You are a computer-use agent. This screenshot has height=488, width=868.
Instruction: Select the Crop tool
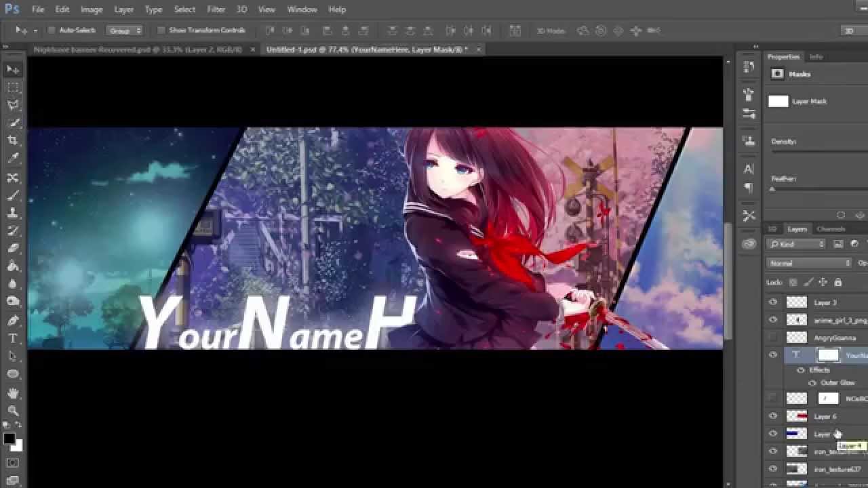[13, 140]
